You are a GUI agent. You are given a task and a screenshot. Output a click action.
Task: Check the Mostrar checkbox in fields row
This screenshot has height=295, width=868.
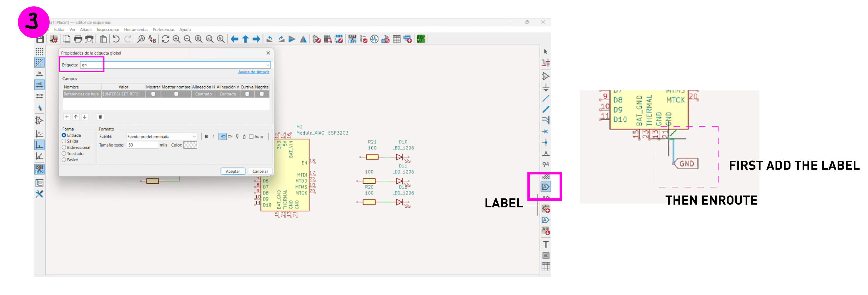(x=153, y=94)
